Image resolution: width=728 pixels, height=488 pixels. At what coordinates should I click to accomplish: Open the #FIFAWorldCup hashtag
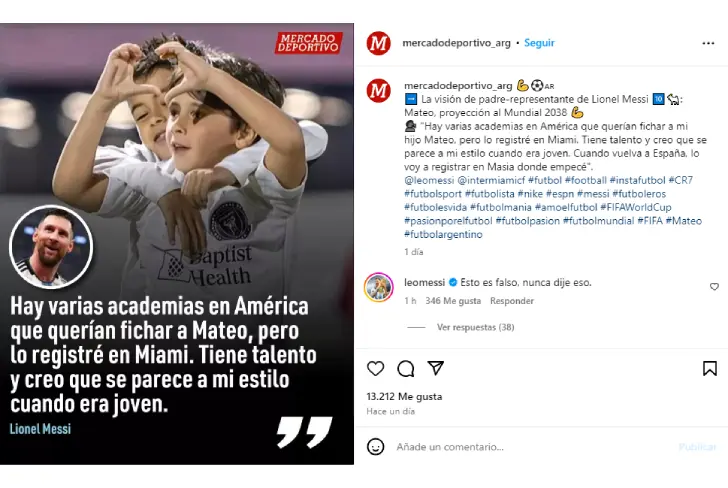[x=636, y=207]
